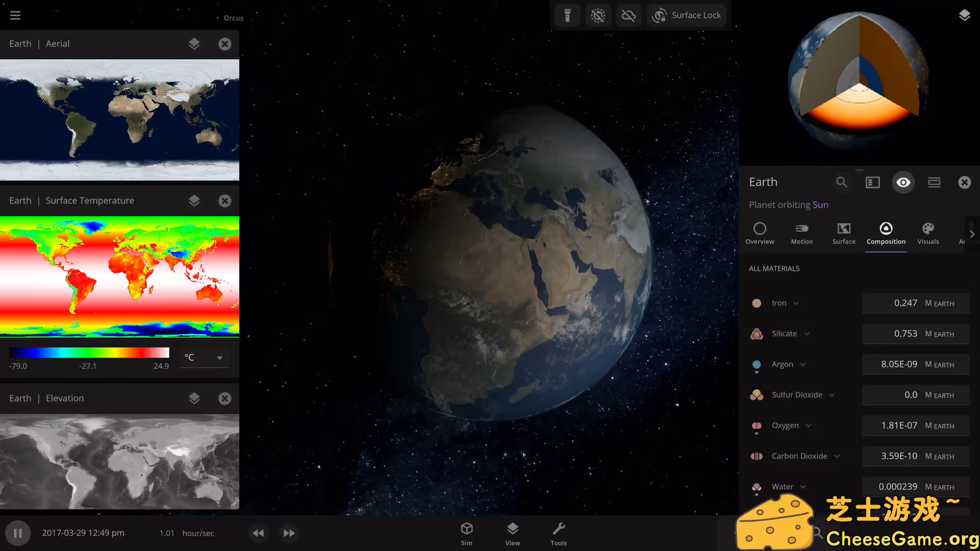
Task: Open the hamburger main menu
Action: (15, 15)
